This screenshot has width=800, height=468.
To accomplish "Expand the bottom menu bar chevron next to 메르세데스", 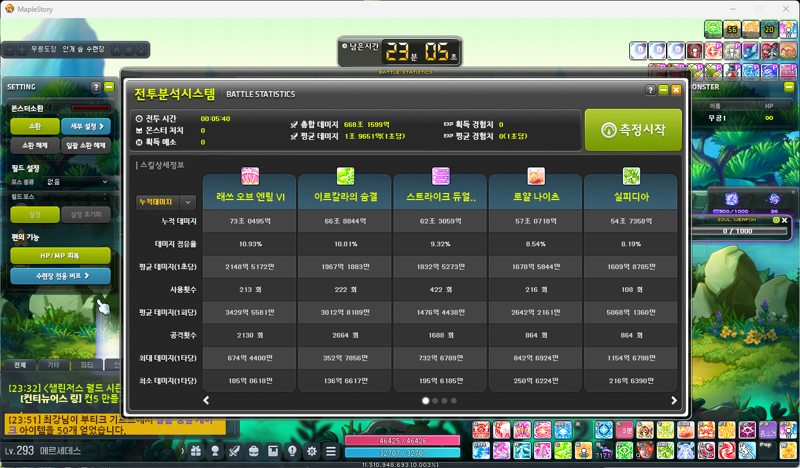I will [182, 451].
